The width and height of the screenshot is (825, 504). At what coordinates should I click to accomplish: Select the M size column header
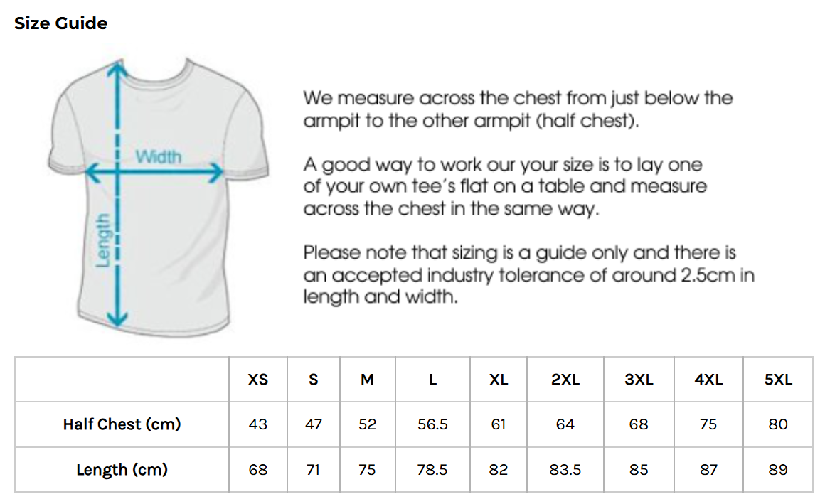(x=367, y=380)
